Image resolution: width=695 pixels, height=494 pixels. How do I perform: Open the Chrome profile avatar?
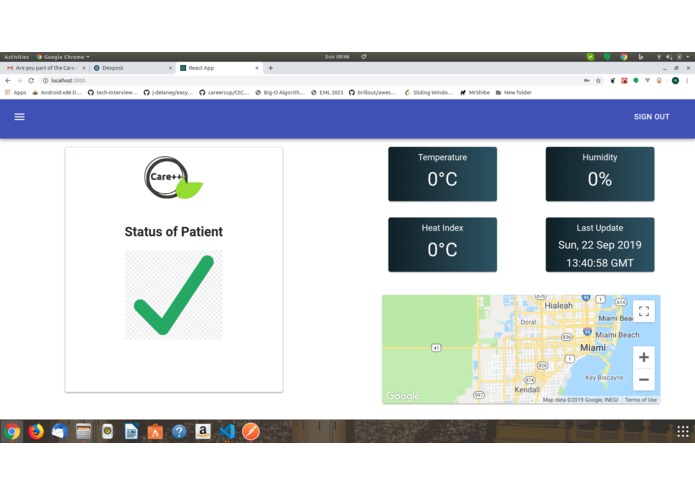coord(675,81)
